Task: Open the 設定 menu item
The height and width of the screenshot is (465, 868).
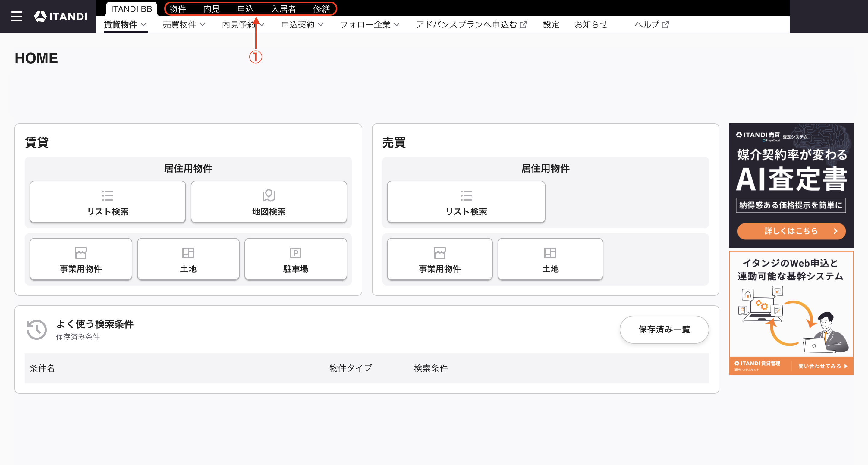Action: pos(551,25)
